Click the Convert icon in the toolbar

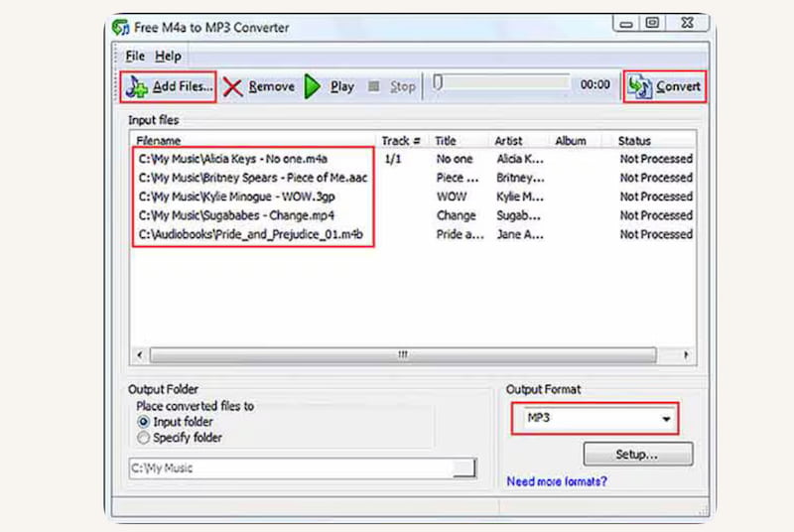(639, 86)
